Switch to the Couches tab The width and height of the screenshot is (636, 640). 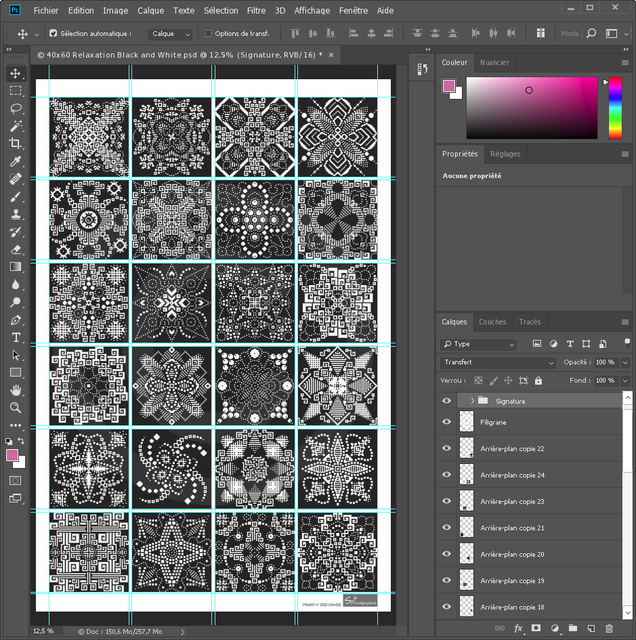coord(492,322)
